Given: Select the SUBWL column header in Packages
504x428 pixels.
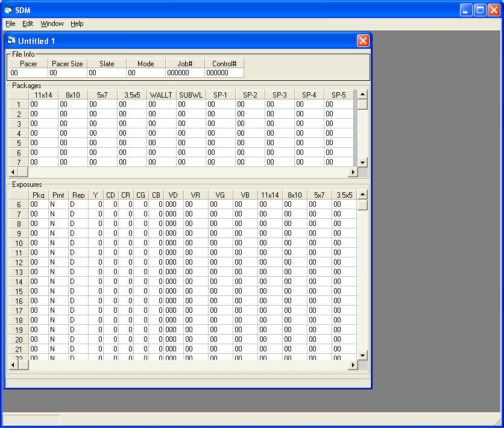Looking at the screenshot, I should pyautogui.click(x=191, y=95).
